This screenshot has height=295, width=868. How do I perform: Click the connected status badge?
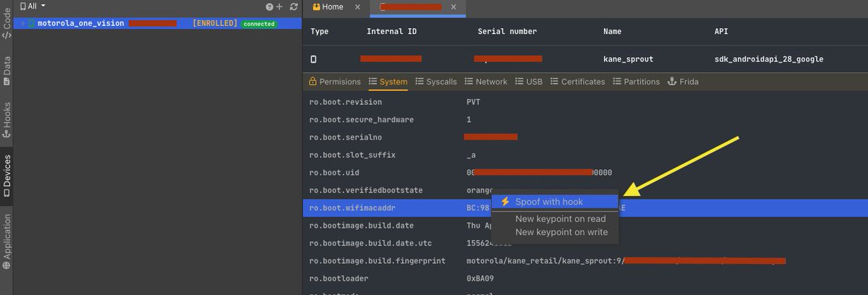(x=259, y=24)
